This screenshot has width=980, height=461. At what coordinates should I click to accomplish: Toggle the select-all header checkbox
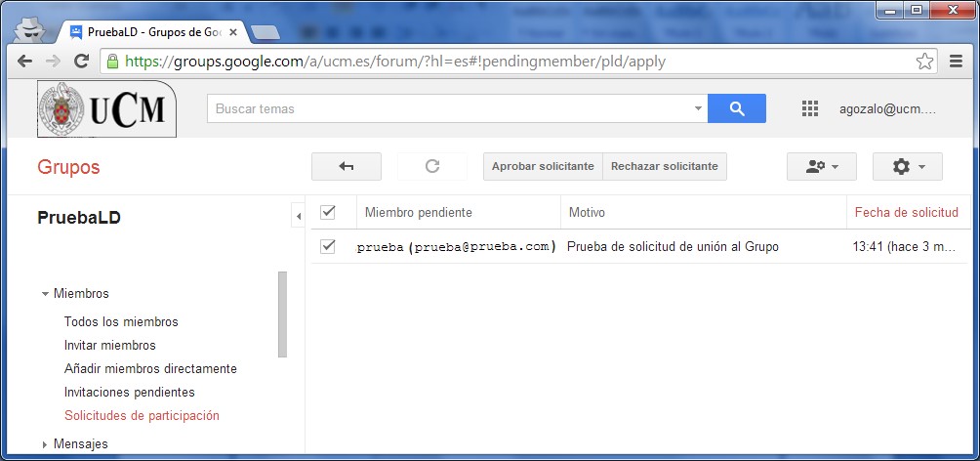[328, 213]
